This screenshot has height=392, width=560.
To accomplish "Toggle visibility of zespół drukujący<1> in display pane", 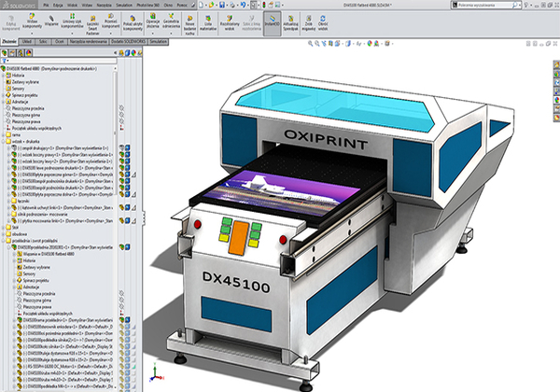I will tap(121, 147).
